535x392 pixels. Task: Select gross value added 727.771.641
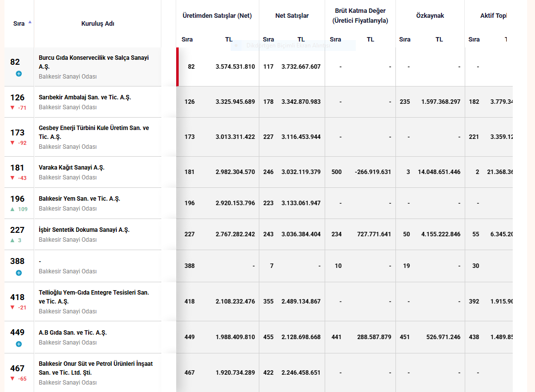[374, 234]
